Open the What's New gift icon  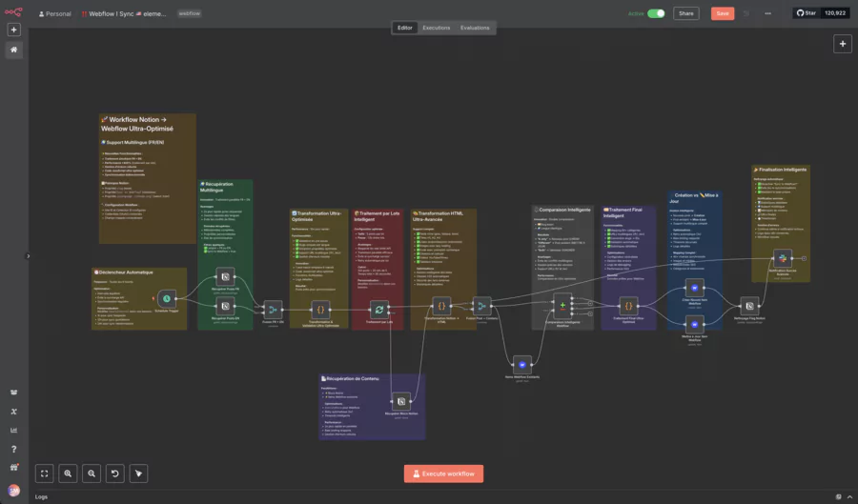(x=13, y=468)
